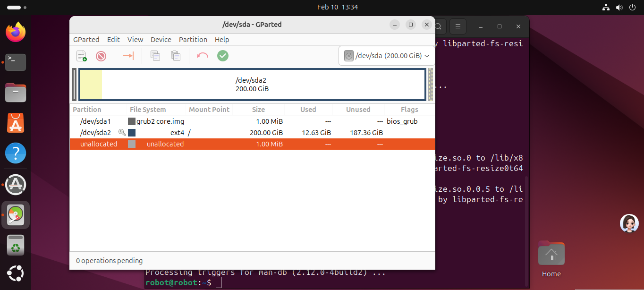Select the unallocated partition row

click(252, 144)
